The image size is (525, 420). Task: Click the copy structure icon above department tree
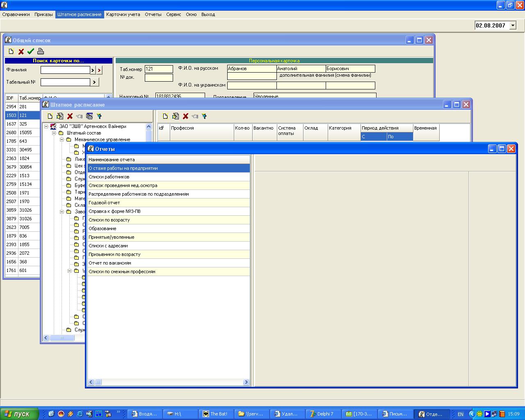(x=89, y=116)
